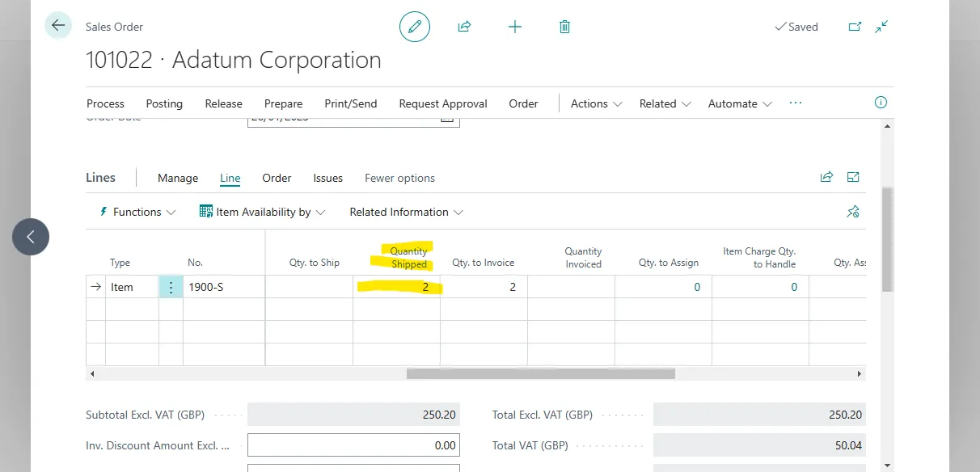The image size is (980, 472).
Task: Click the Lines section heading
Action: tap(100, 178)
